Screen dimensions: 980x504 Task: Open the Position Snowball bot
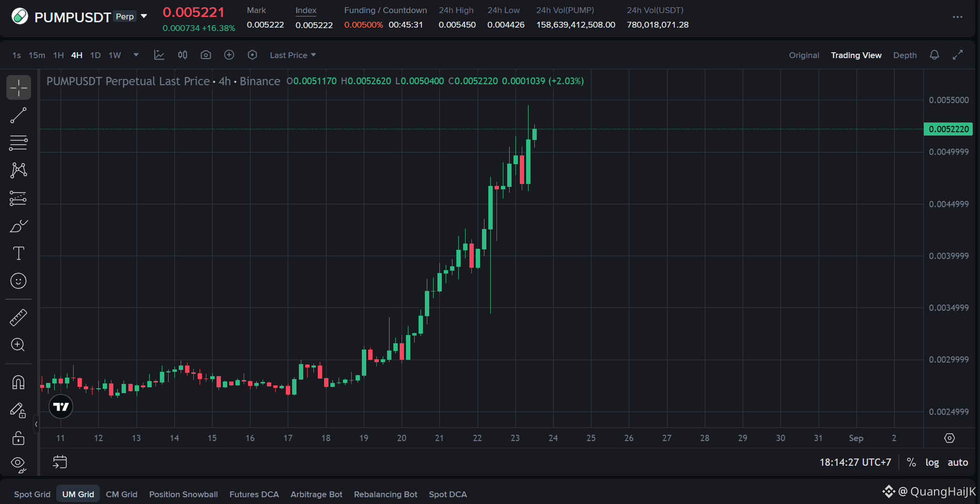pos(183,494)
